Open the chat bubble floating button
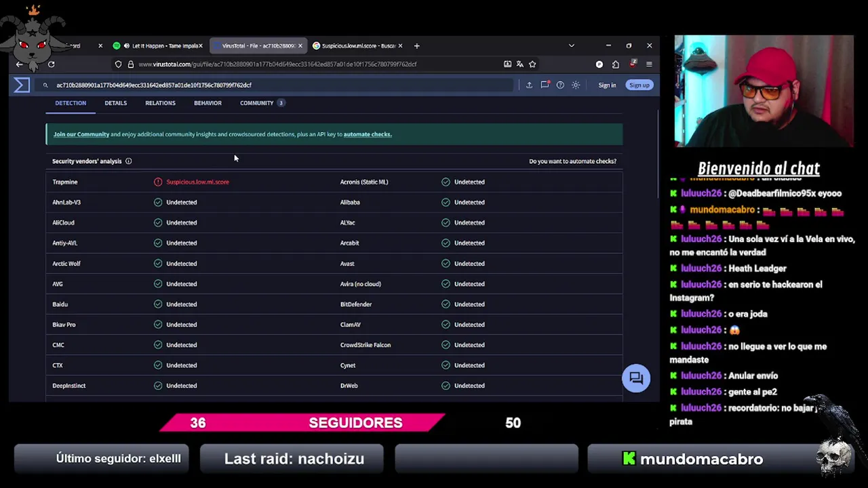The width and height of the screenshot is (868, 488). 636,378
